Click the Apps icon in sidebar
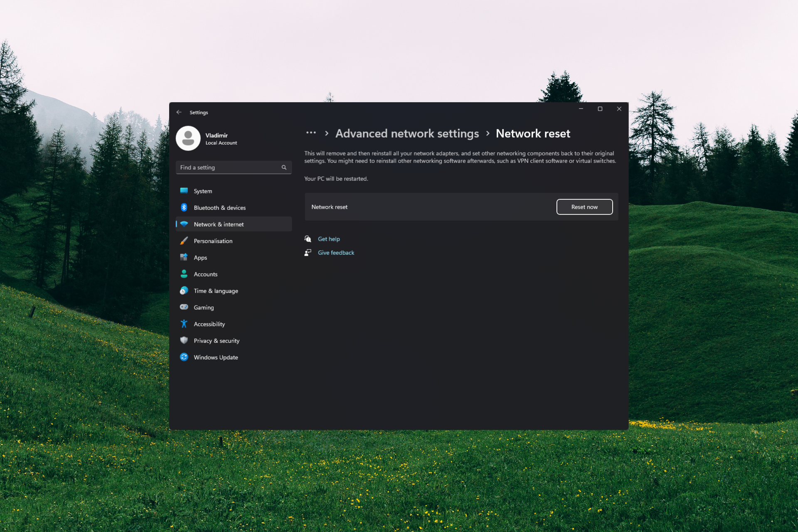798x532 pixels. [x=184, y=257]
